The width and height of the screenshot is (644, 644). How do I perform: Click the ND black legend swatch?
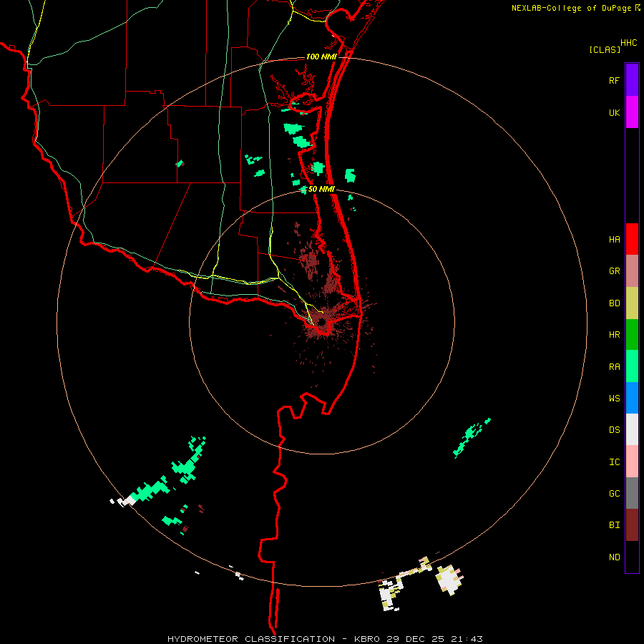point(632,557)
